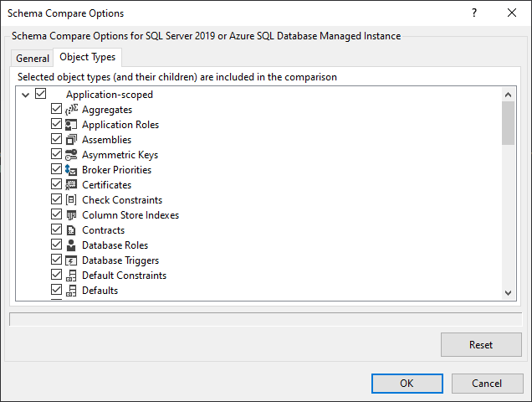
Task: Click the Asymmetric Keys icon
Action: [x=71, y=155]
